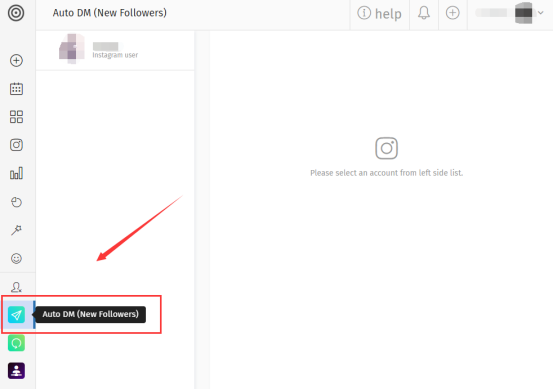This screenshot has height=389, width=553.
Task: Open the green circular refresh module icon
Action: point(16,343)
